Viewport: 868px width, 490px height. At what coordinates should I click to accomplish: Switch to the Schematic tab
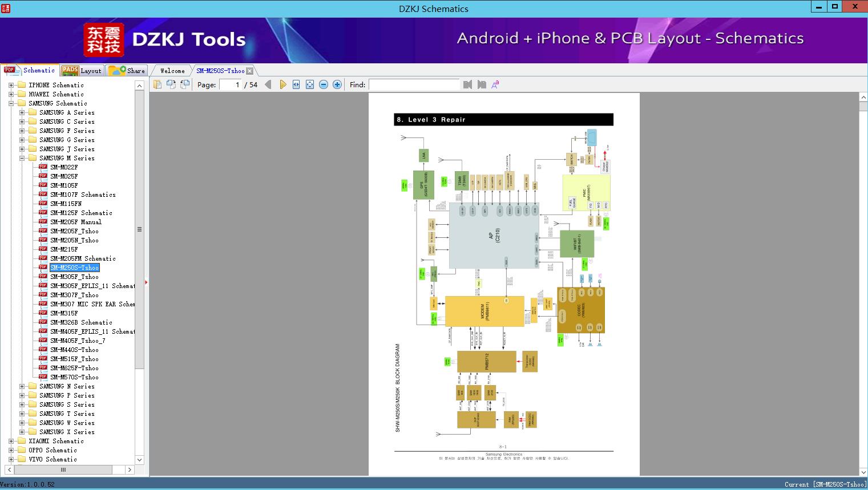(30, 70)
